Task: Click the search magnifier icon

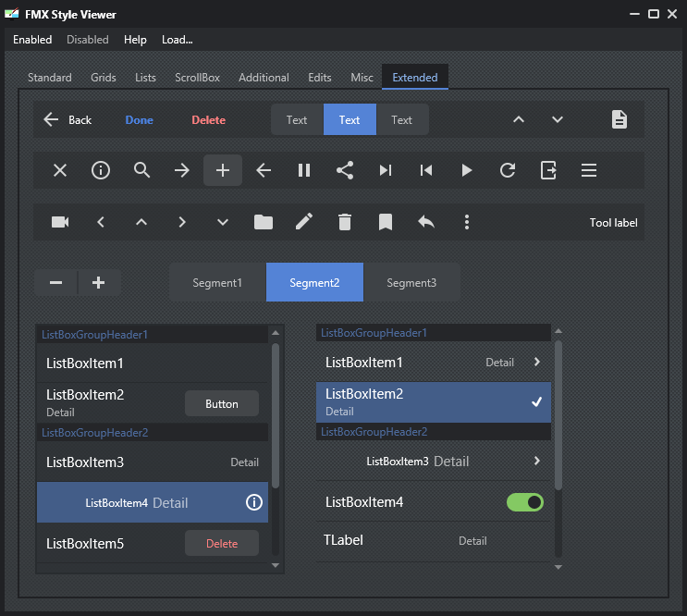Action: tap(141, 170)
